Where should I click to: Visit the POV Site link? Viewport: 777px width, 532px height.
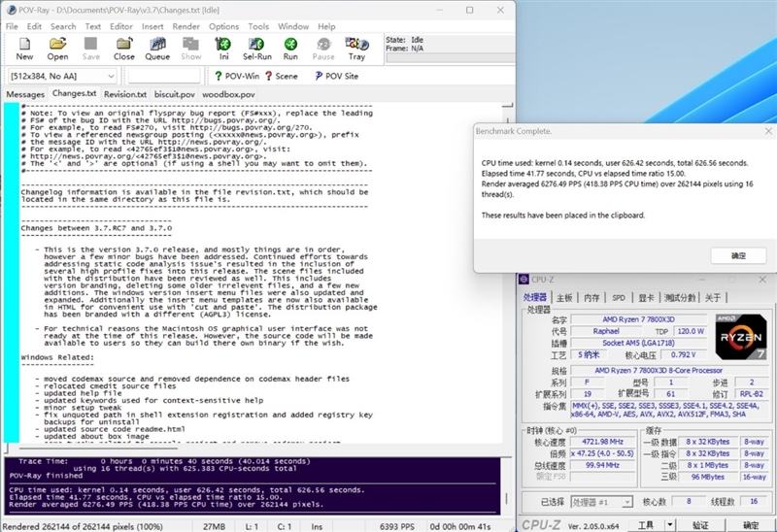[x=336, y=76]
